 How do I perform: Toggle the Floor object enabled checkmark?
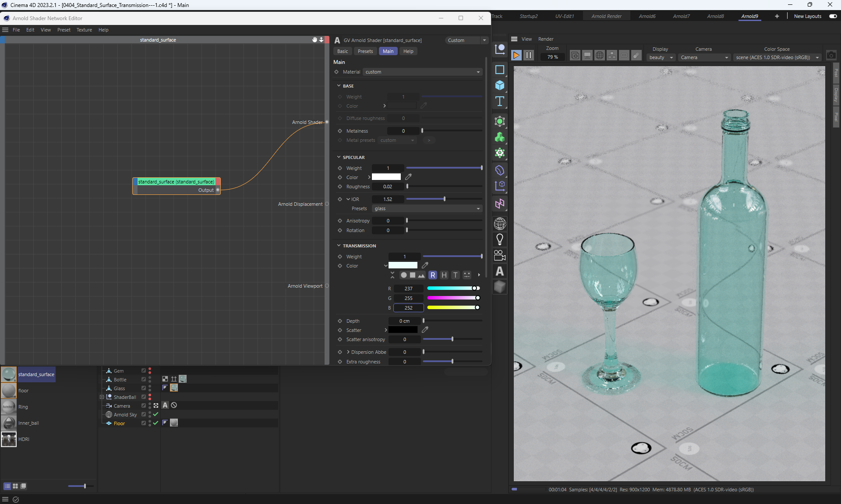pyautogui.click(x=155, y=423)
